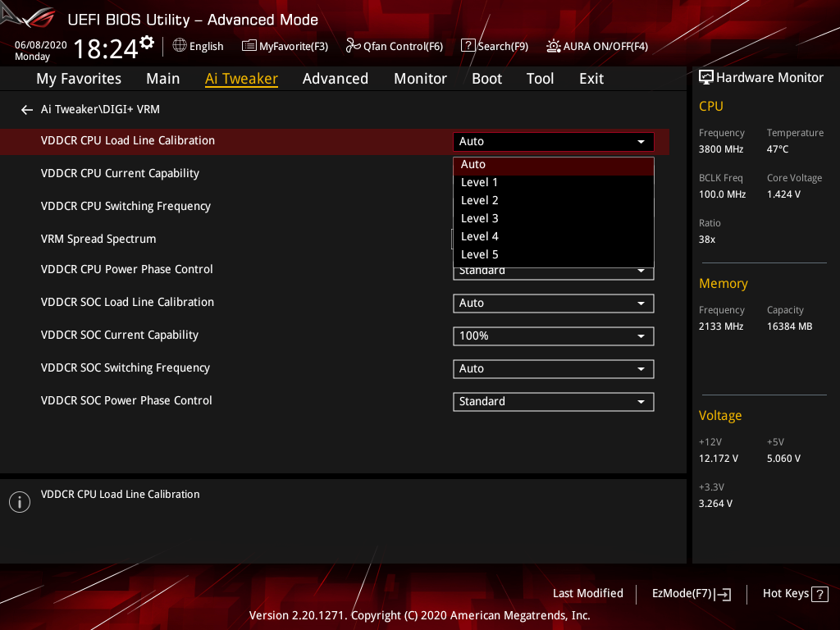Click the memory frequency 2133 MHz

tap(721, 326)
